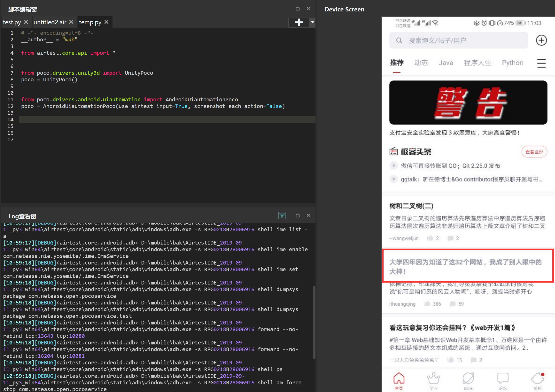
Task: Tap the magnifier icon in the device search bar
Action: click(399, 40)
